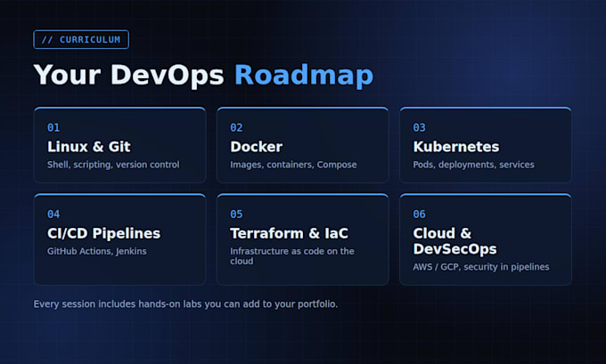The width and height of the screenshot is (606, 364).
Task: Click the number 06 label
Action: click(x=420, y=214)
